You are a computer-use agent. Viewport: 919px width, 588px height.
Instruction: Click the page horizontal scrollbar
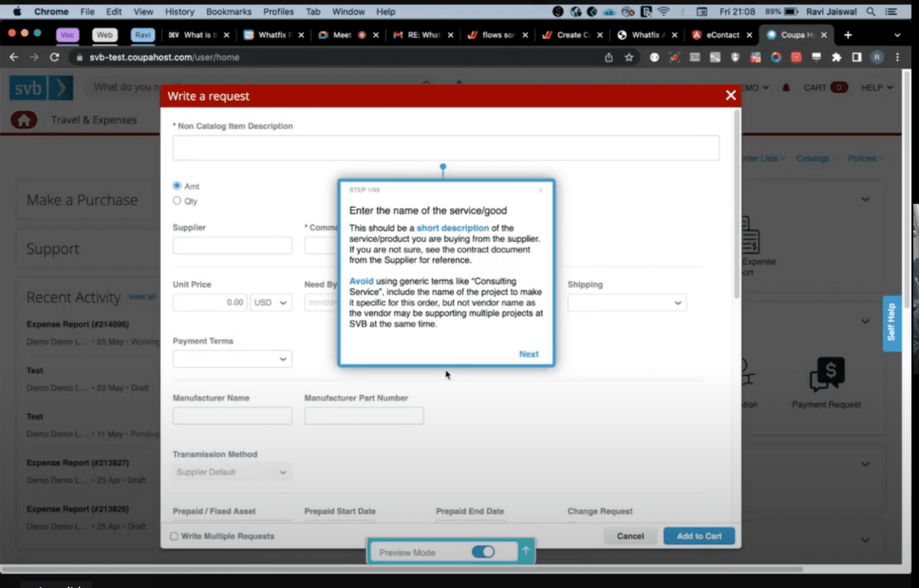(x=402, y=569)
